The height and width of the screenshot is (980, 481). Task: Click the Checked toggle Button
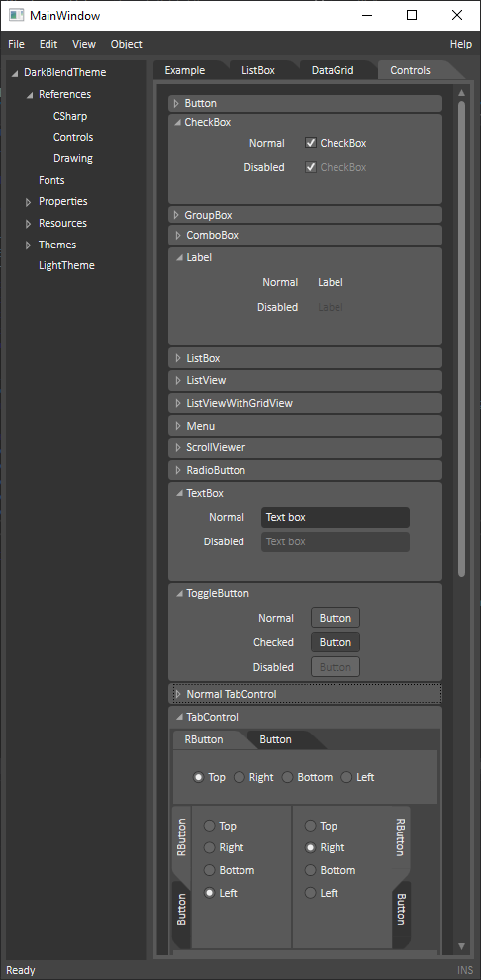click(x=336, y=642)
